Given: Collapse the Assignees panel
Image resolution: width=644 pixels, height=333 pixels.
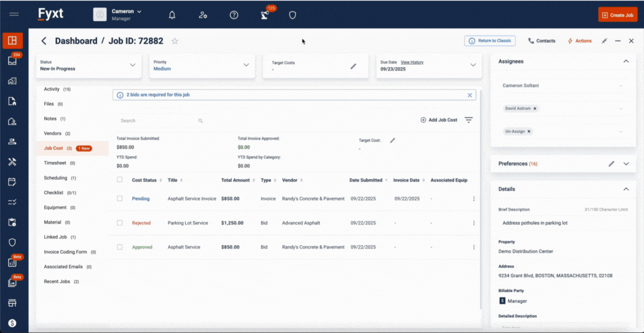Looking at the screenshot, I should coord(626,62).
